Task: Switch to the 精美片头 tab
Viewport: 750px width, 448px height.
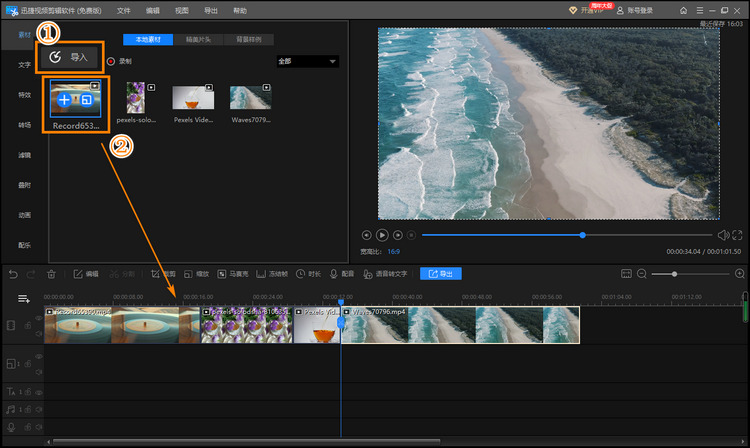Action: [198, 39]
